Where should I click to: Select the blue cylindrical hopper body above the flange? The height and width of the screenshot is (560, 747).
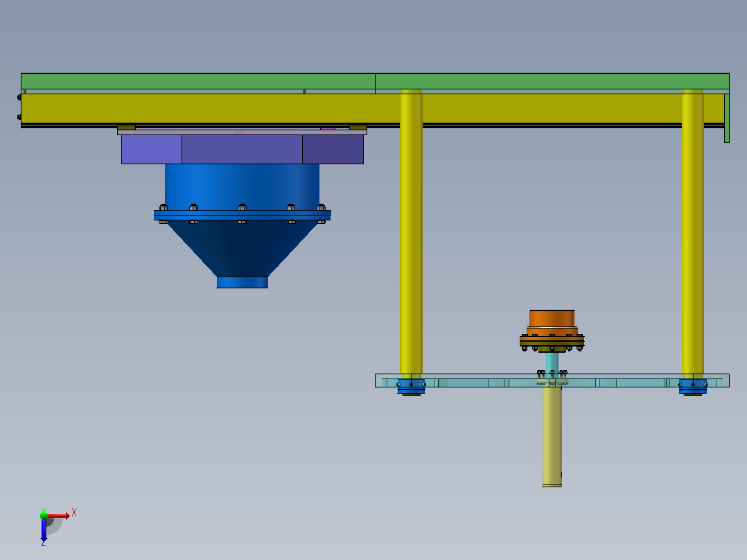tap(242, 187)
